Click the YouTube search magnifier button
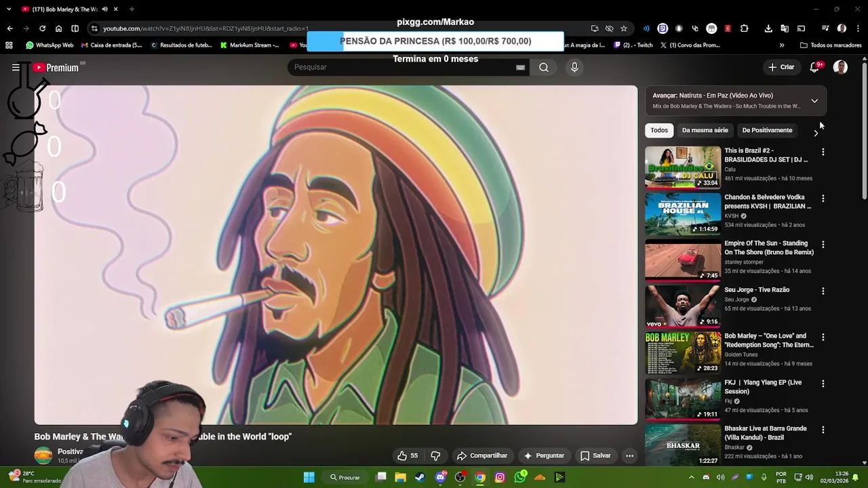 (544, 67)
